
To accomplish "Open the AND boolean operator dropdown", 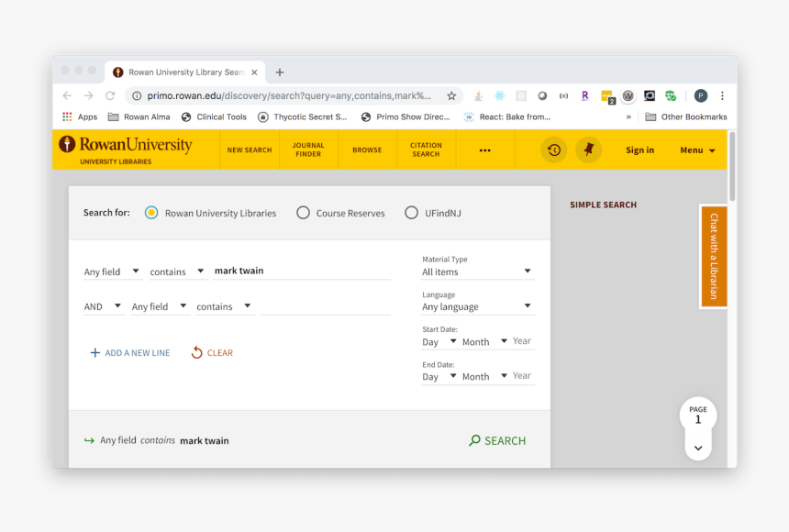I will click(x=103, y=306).
